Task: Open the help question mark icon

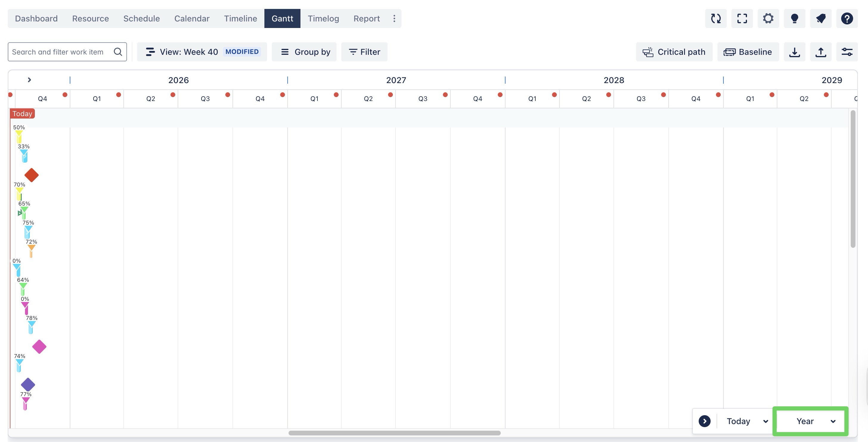Action: coord(847,18)
